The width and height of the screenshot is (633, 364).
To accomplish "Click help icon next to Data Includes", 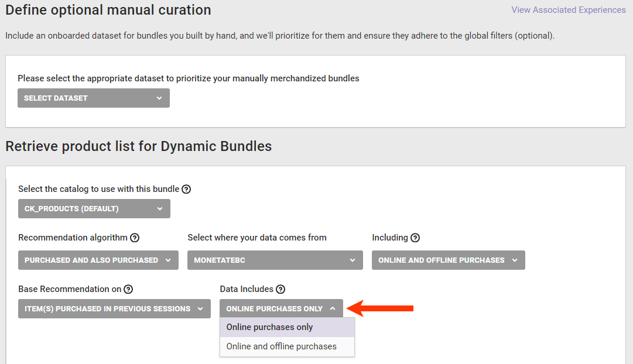I will (x=280, y=289).
